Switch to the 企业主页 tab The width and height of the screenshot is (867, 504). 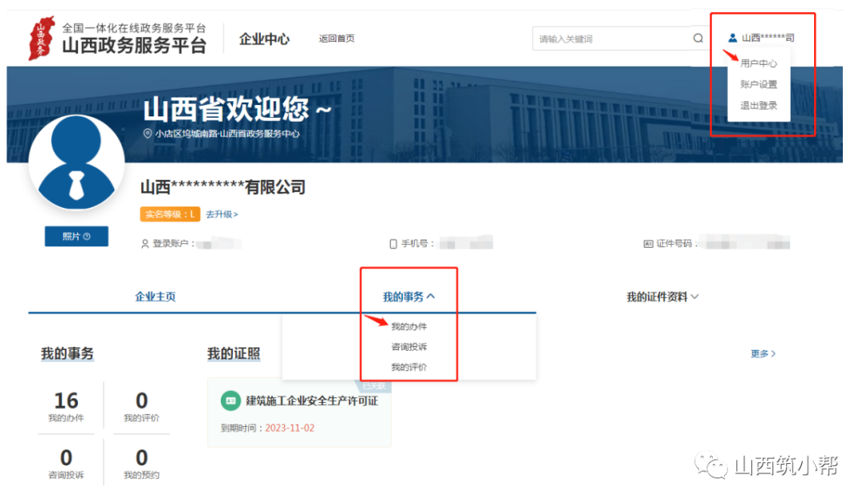(x=155, y=295)
